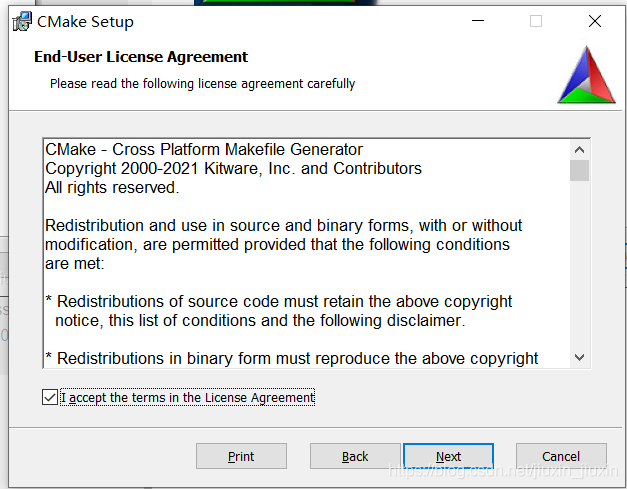Image resolution: width=627 pixels, height=489 pixels.
Task: Click the 'Redistribution and use in source' line
Action: coord(284,226)
